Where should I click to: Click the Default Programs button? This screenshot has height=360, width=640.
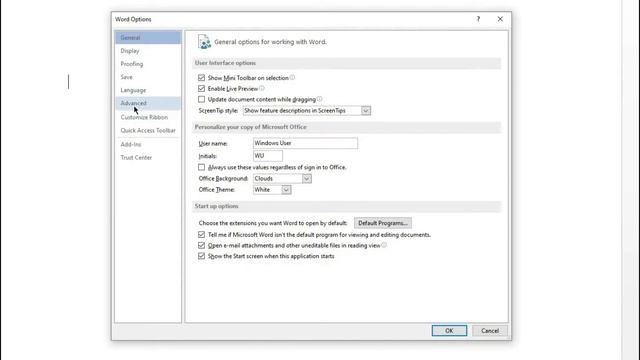pyautogui.click(x=383, y=223)
